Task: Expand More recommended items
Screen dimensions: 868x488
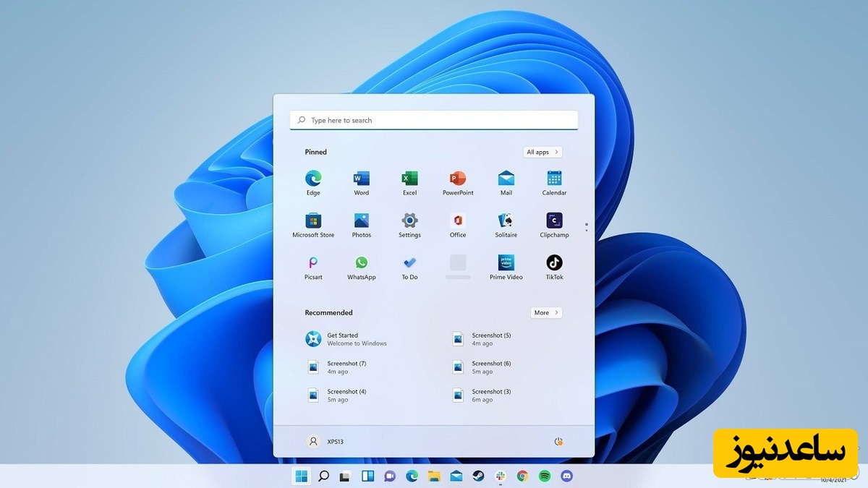Action: tap(546, 313)
